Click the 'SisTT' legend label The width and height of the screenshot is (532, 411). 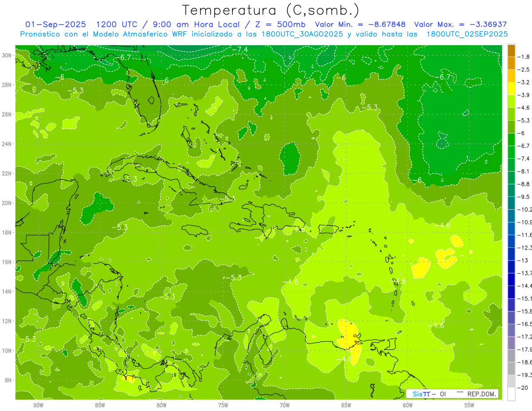[421, 394]
